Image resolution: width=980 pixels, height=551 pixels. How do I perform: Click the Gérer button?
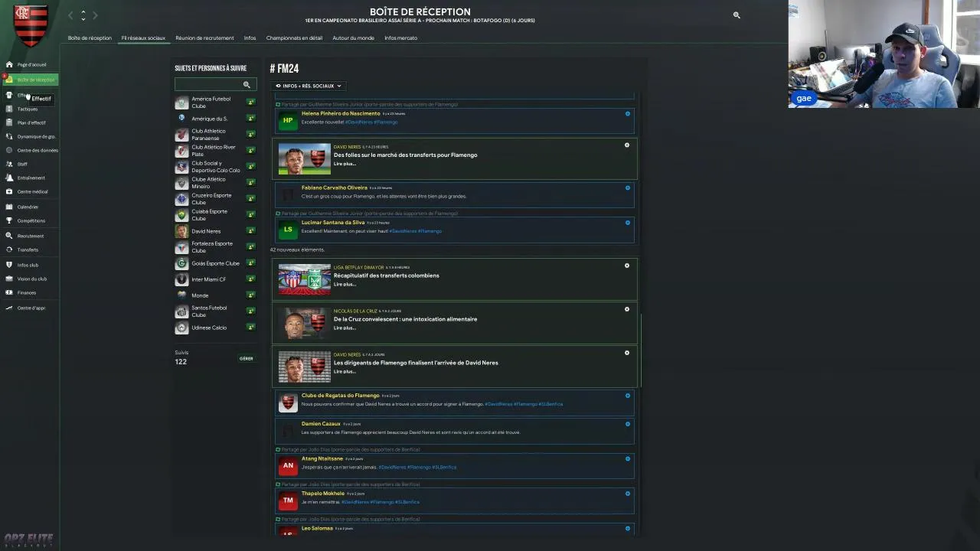(246, 358)
